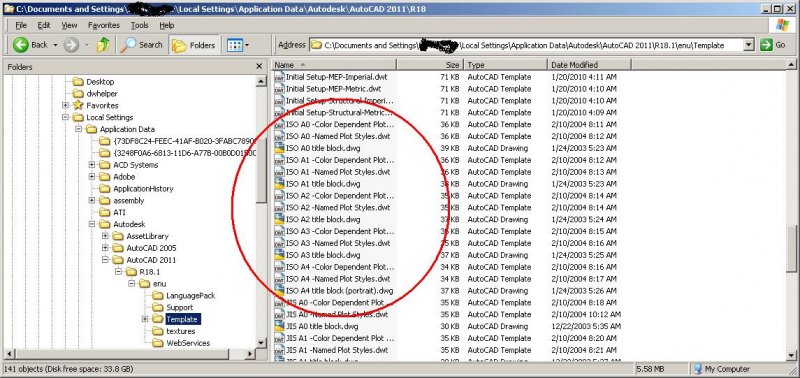Select ISO A2 title block.dwg icon

click(279, 219)
